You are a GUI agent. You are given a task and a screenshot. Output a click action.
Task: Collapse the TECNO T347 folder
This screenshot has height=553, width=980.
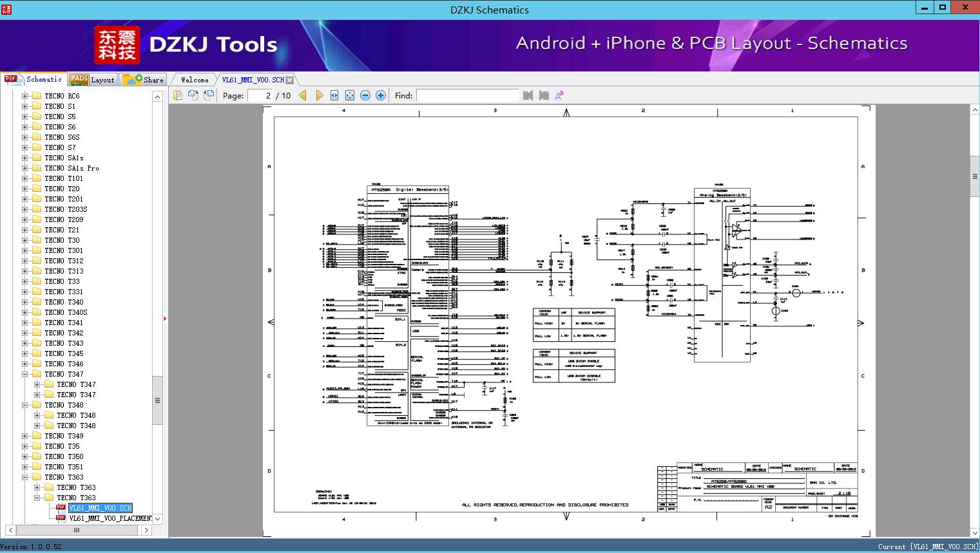(24, 374)
